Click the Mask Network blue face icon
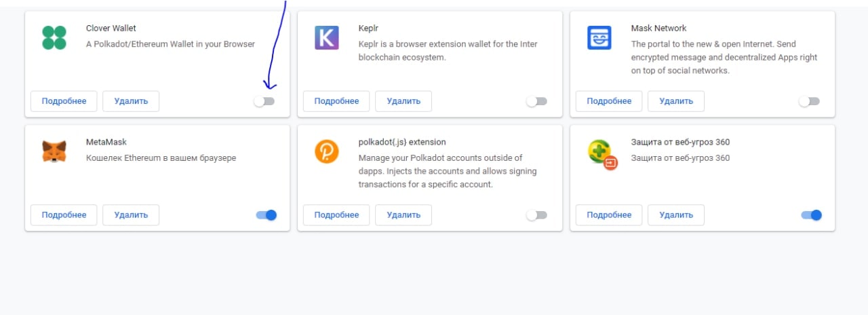Viewport: 868px width, 315px height. (x=599, y=37)
